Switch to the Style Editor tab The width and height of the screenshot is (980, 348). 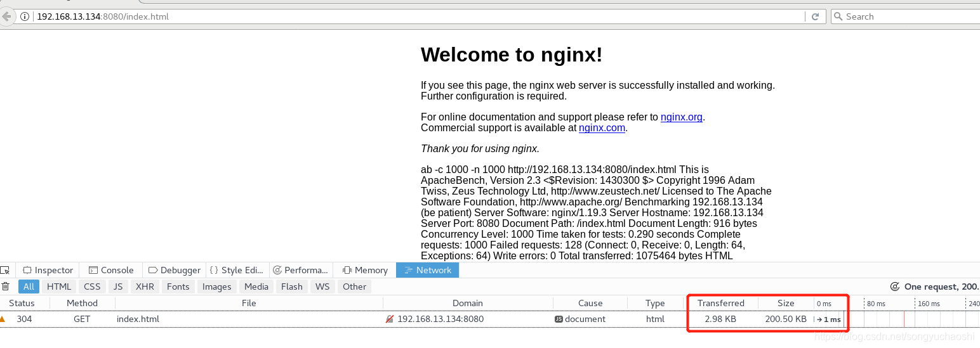click(237, 270)
